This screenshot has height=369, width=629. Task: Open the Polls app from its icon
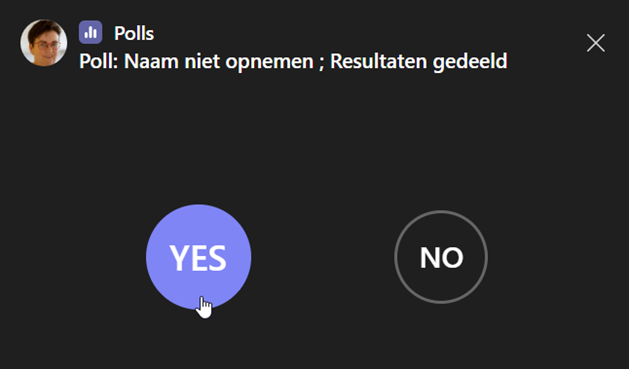[90, 32]
